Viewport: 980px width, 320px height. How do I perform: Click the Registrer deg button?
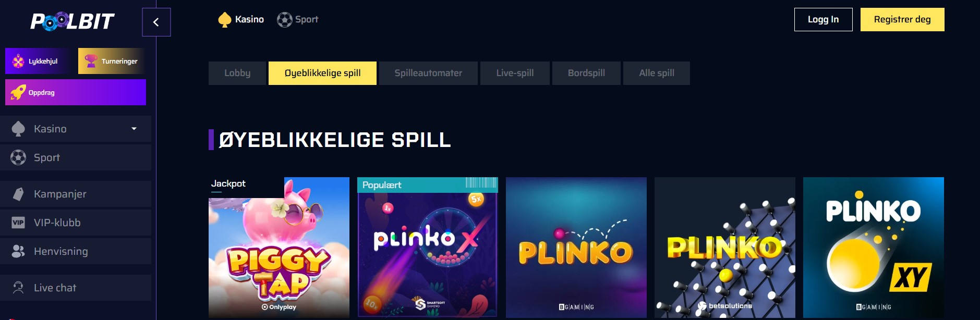click(902, 19)
